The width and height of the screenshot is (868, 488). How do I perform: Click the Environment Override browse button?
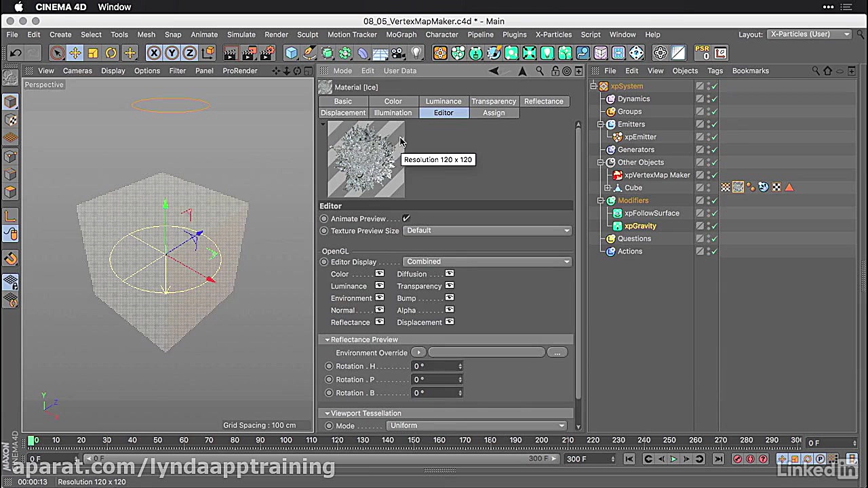pos(557,352)
